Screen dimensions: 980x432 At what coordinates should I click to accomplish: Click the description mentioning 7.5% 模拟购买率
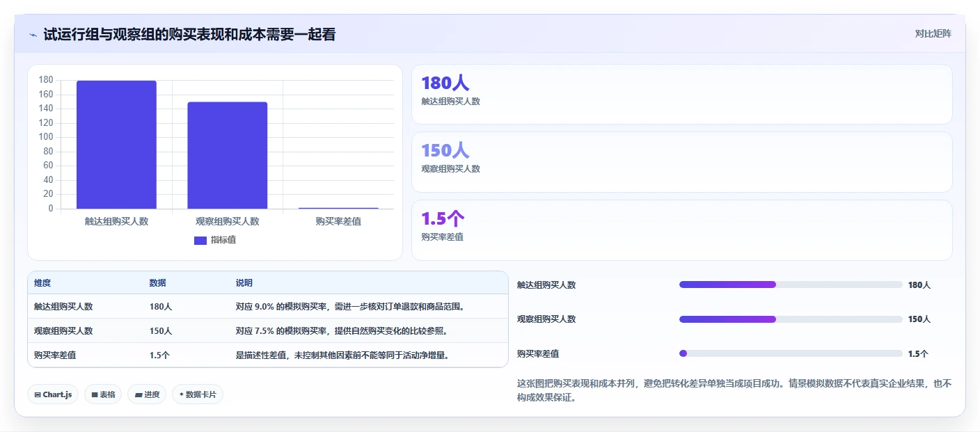pyautogui.click(x=341, y=331)
